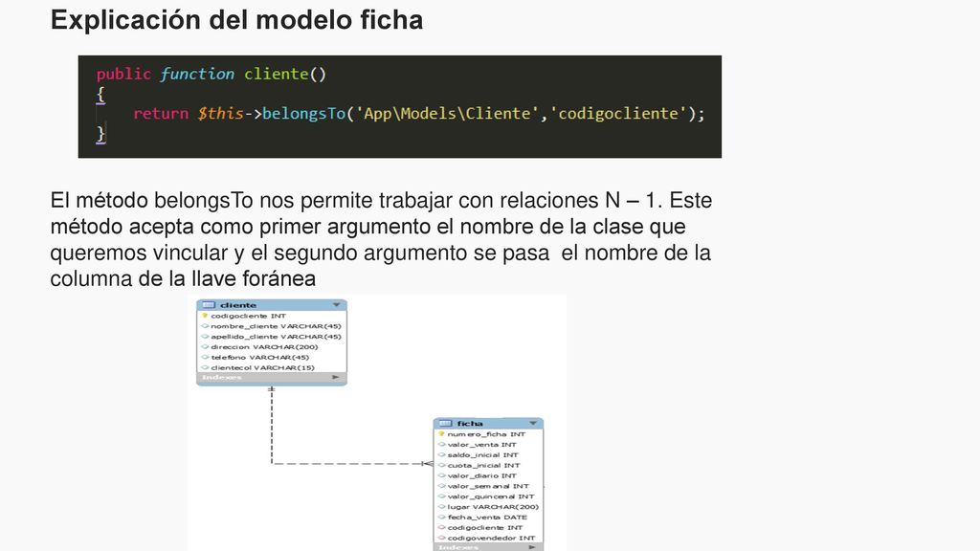Click the 'cliente()' method name in the code

tap(285, 74)
